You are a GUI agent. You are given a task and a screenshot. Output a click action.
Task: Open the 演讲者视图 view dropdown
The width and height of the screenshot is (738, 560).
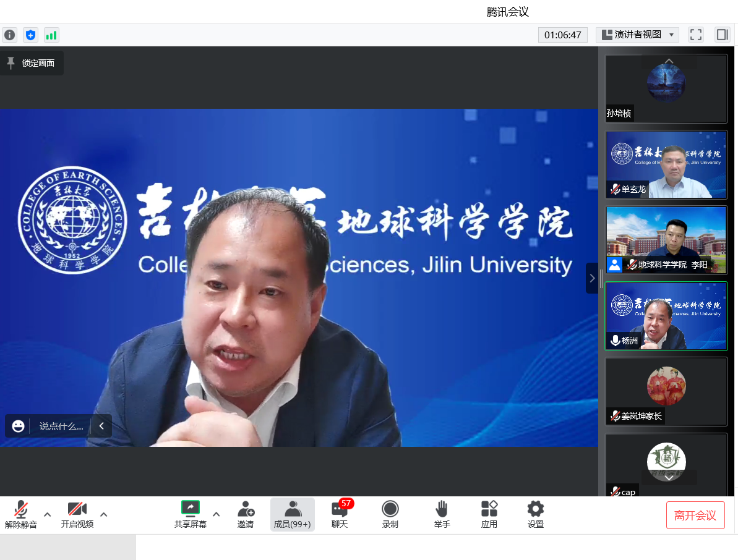tap(637, 35)
